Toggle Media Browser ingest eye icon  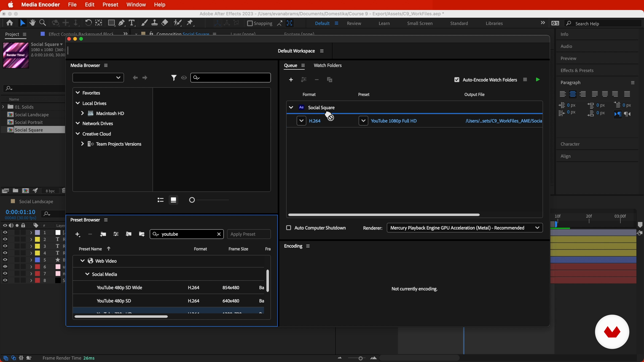[x=184, y=78]
